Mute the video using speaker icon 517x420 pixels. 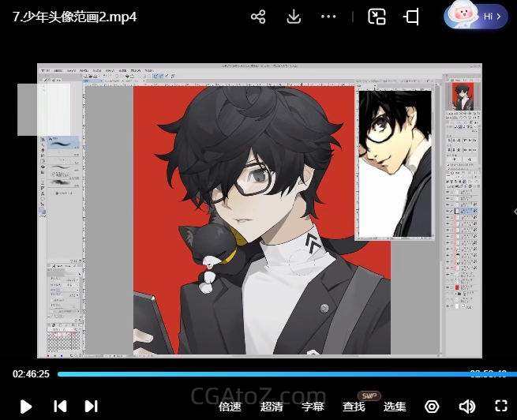click(467, 407)
